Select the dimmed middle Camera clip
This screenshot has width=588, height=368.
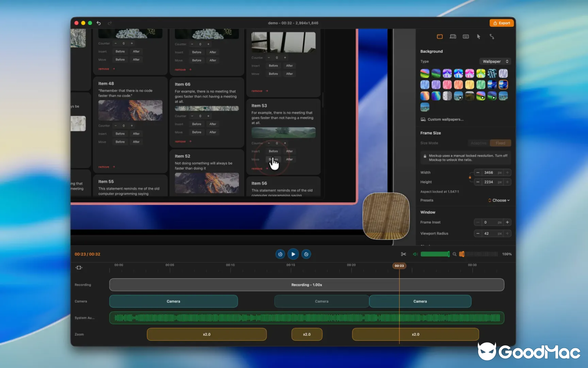(x=322, y=301)
